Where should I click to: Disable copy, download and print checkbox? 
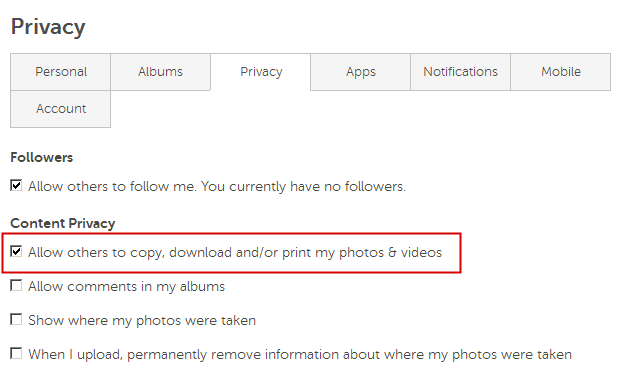tap(16, 252)
